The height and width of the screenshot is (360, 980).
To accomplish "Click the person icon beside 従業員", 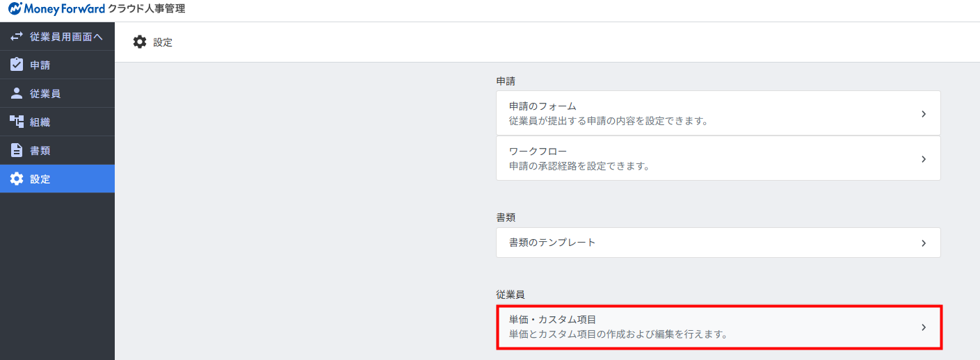I will (17, 93).
